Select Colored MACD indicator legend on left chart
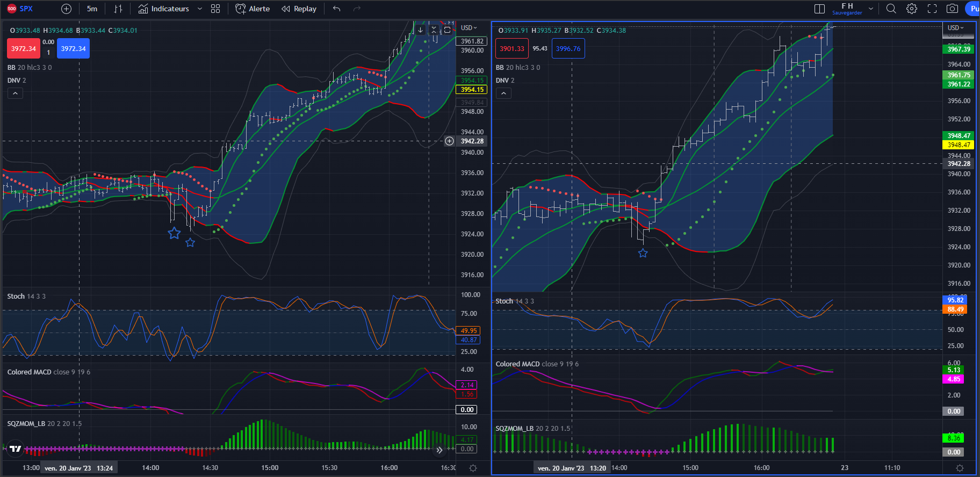The width and height of the screenshot is (980, 477). click(49, 372)
